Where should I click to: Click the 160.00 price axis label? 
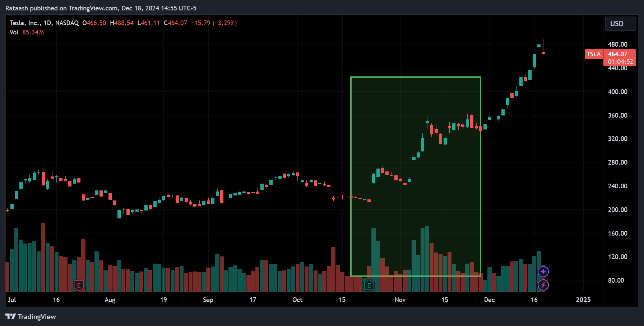pyautogui.click(x=617, y=233)
